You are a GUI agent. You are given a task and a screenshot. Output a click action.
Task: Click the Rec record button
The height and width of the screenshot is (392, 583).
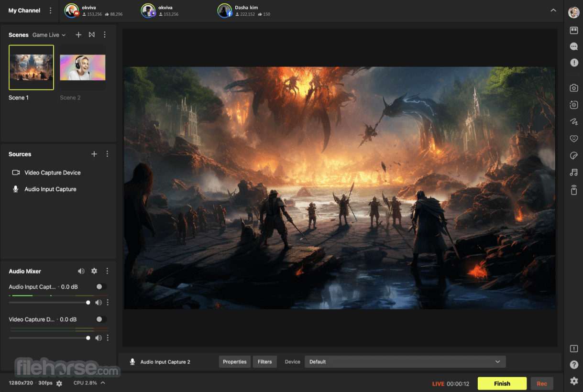[x=542, y=383]
